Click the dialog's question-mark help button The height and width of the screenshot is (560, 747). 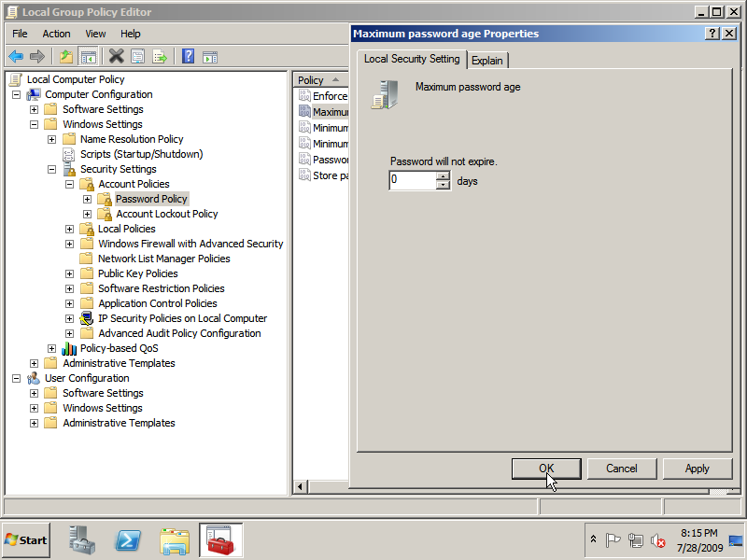point(712,34)
